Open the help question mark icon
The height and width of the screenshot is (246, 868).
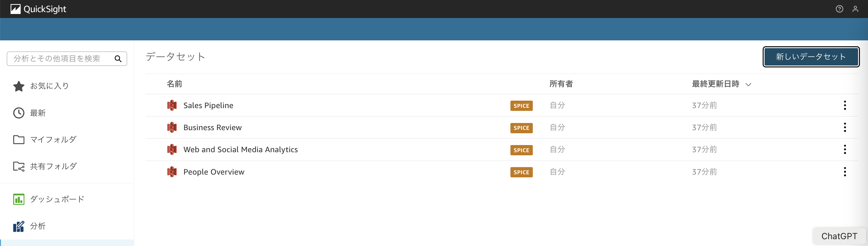[x=839, y=9]
